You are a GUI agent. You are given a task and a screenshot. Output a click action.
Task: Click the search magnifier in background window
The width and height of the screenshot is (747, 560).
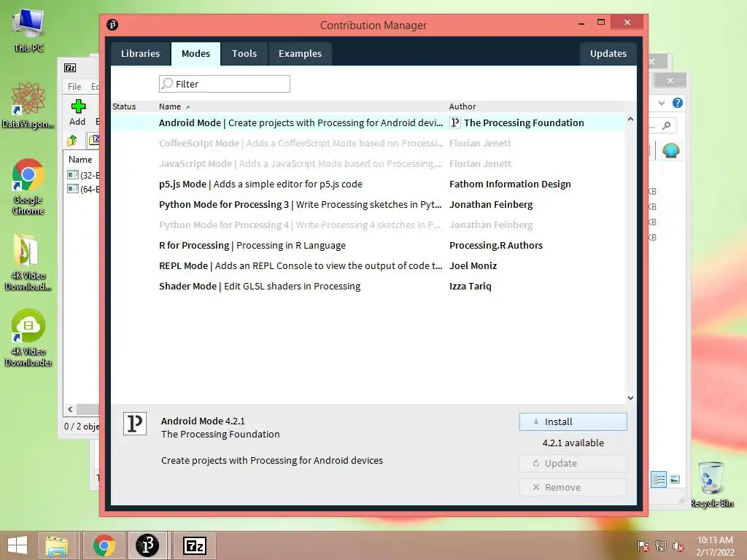pos(667,125)
